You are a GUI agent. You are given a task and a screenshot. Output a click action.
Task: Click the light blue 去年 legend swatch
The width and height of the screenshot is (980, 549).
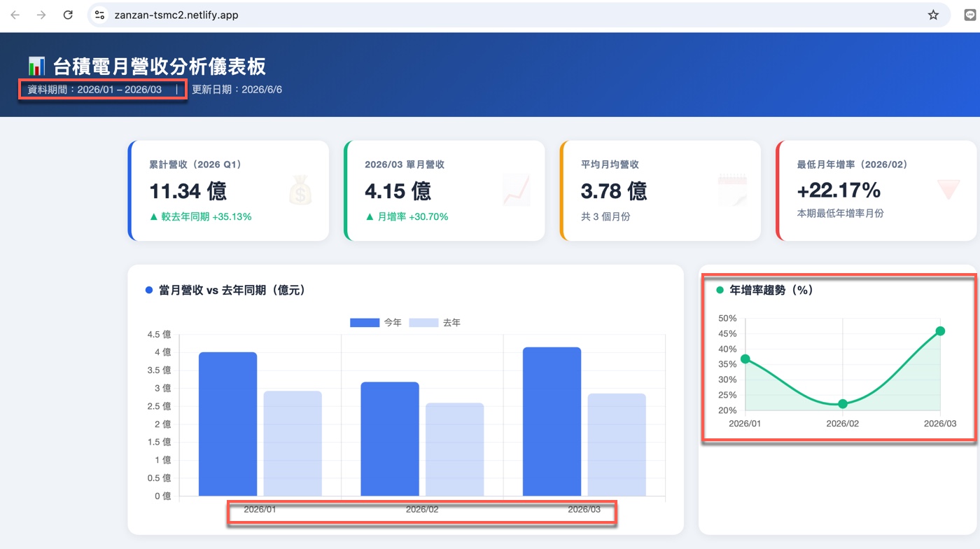click(x=423, y=323)
